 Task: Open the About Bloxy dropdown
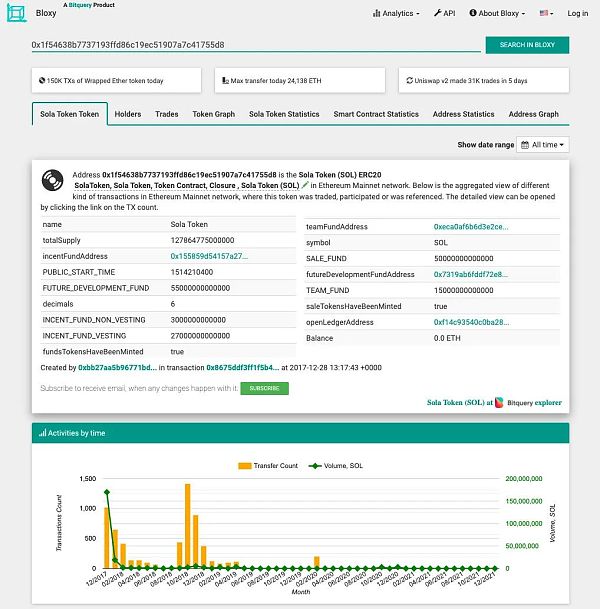(500, 14)
